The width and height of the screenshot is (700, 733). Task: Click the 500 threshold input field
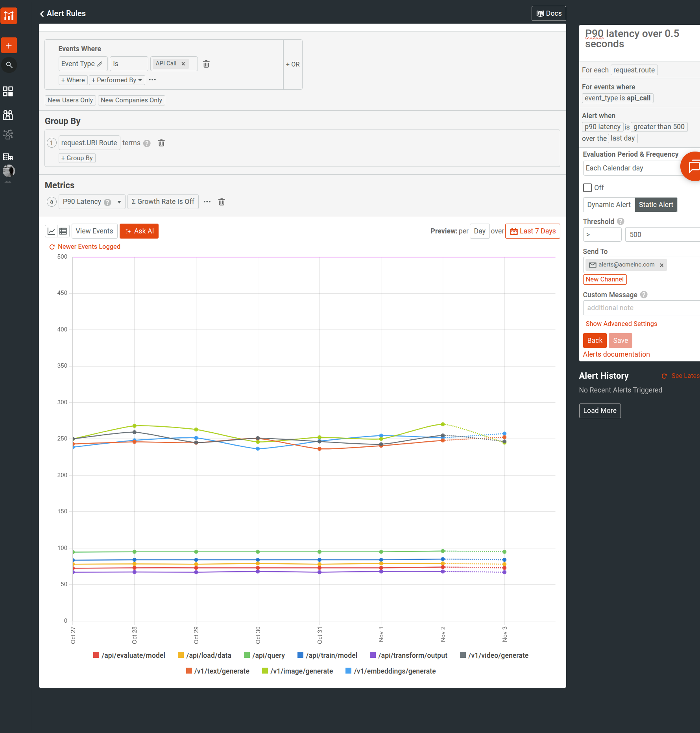(x=662, y=234)
